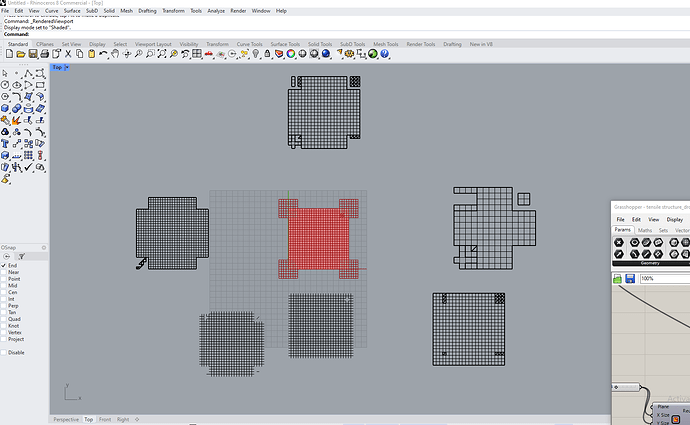Switch to the Curve Tools toolbar tab
This screenshot has height=425, width=690.
[x=250, y=44]
